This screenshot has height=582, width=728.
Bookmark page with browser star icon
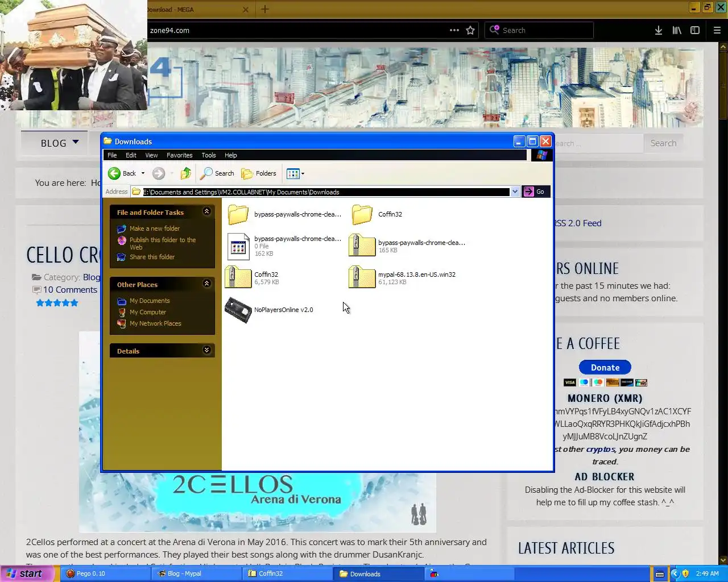470,30
